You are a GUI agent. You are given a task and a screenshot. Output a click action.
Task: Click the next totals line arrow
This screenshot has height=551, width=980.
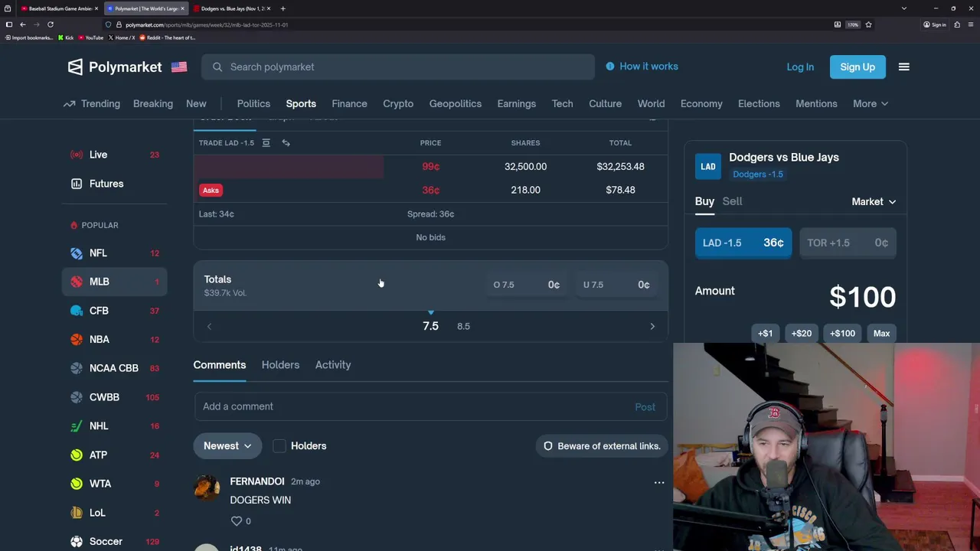click(x=652, y=326)
